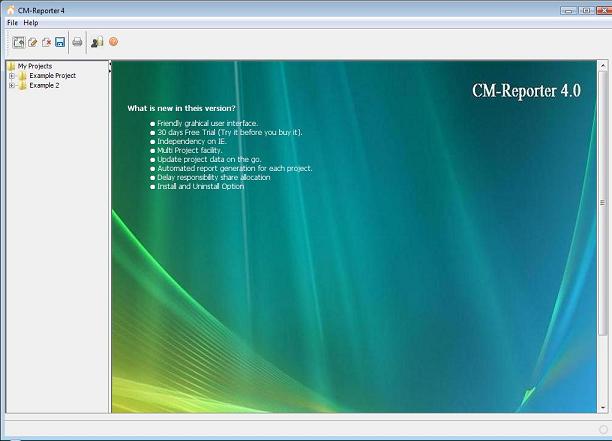Click 'Update project data on the go.' text
The height and width of the screenshot is (441, 612).
pos(209,159)
